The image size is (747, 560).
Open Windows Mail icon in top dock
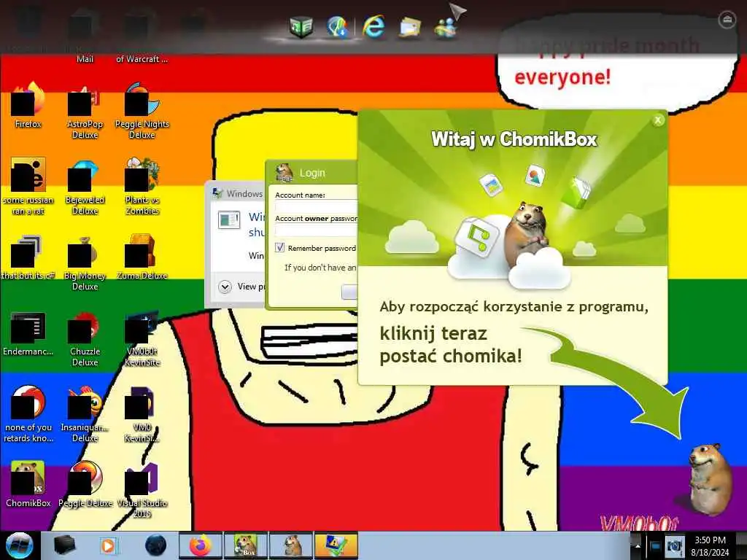[x=410, y=27]
